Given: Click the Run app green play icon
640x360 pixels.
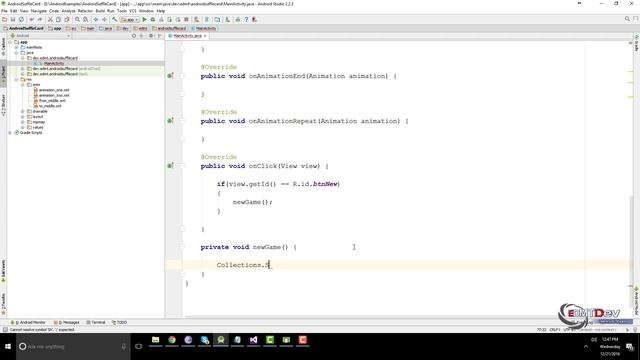Looking at the screenshot, I should click(x=144, y=20).
